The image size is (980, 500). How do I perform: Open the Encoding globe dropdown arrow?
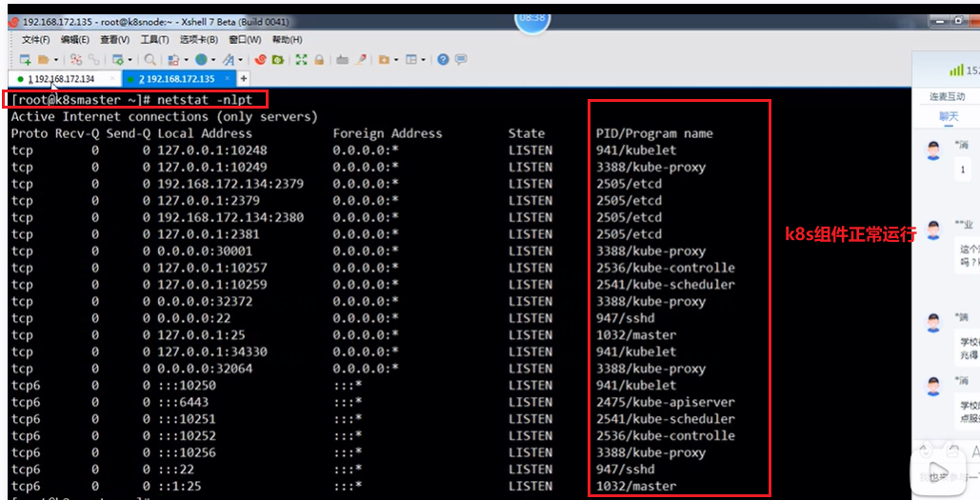(213, 60)
